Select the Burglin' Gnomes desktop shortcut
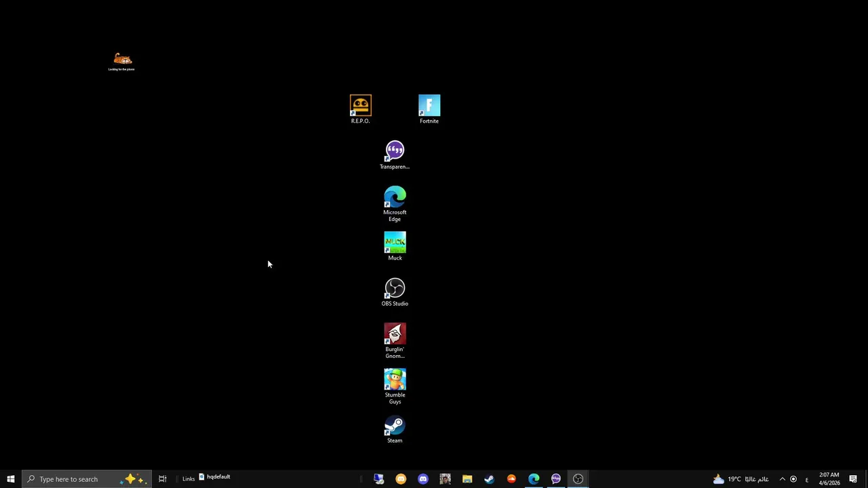Image resolution: width=868 pixels, height=488 pixels. tap(395, 341)
